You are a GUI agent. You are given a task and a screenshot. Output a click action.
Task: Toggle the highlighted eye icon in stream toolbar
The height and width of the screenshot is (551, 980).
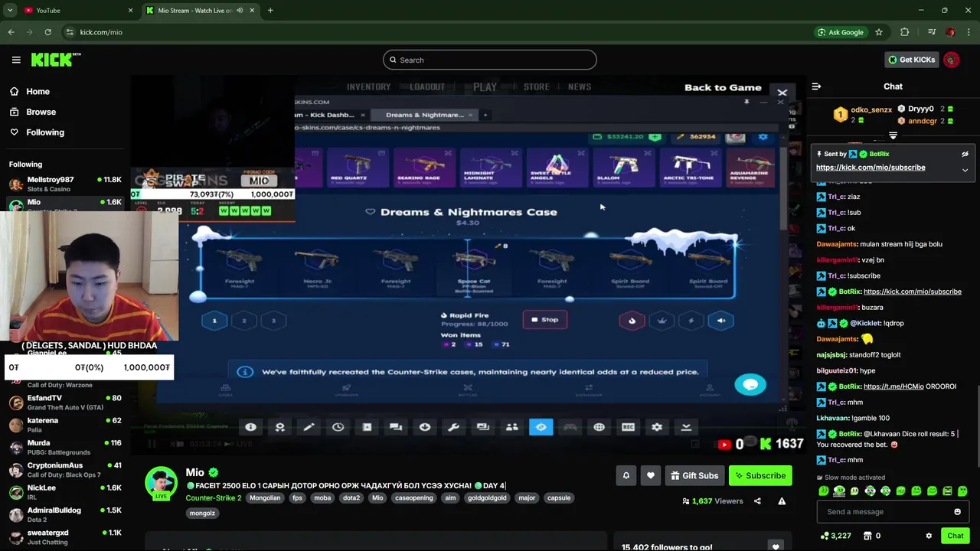click(541, 427)
